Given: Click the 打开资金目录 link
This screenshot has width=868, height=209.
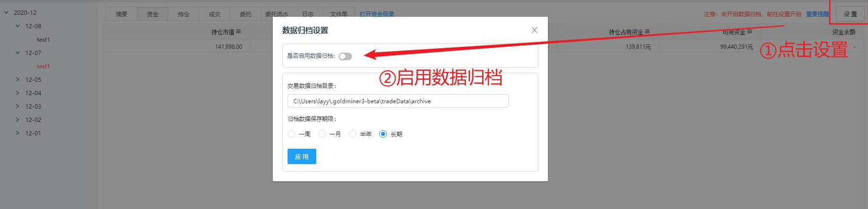Looking at the screenshot, I should [377, 14].
